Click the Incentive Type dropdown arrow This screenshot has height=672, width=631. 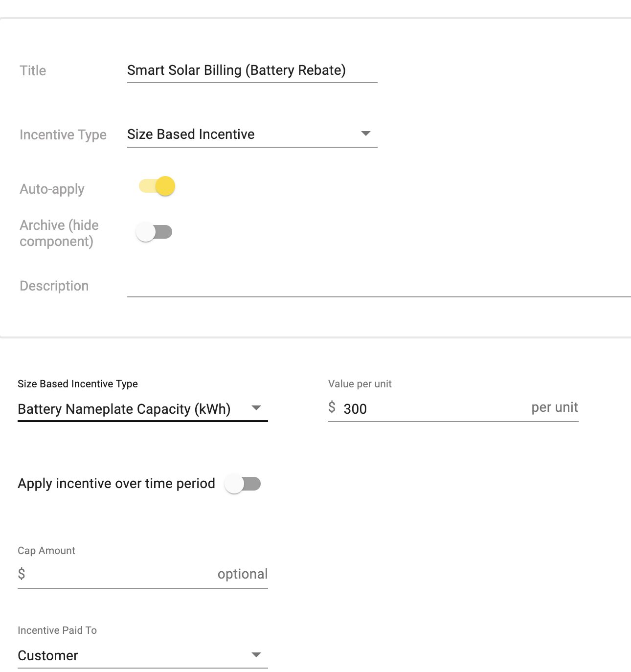pos(365,134)
